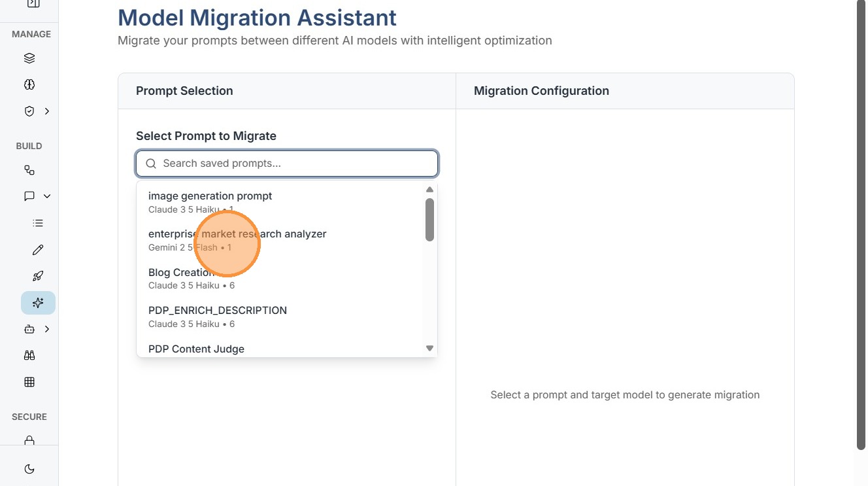Choose 'enterprise market research analyzer' prompt
This screenshot has width=868, height=486.
(x=237, y=234)
